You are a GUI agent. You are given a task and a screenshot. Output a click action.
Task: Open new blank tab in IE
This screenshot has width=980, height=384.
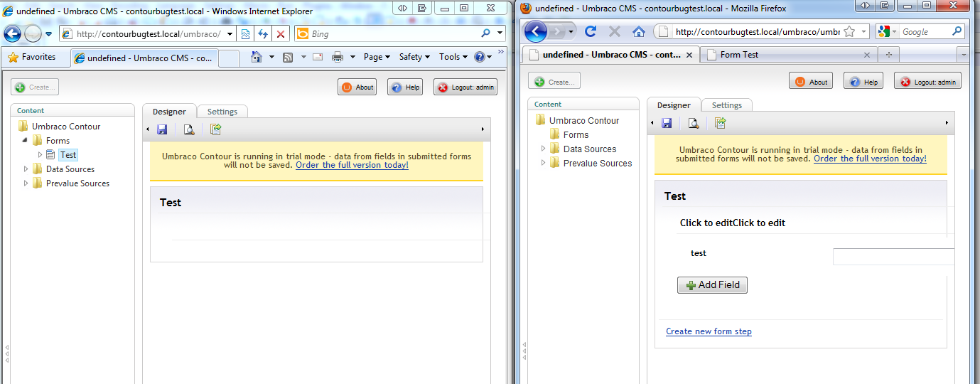tap(228, 58)
